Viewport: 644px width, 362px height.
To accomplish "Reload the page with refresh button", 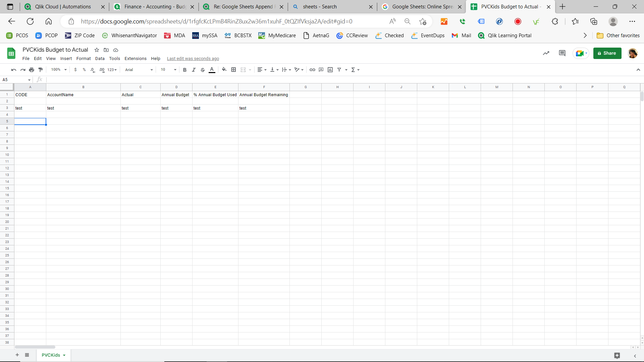I will click(x=30, y=21).
